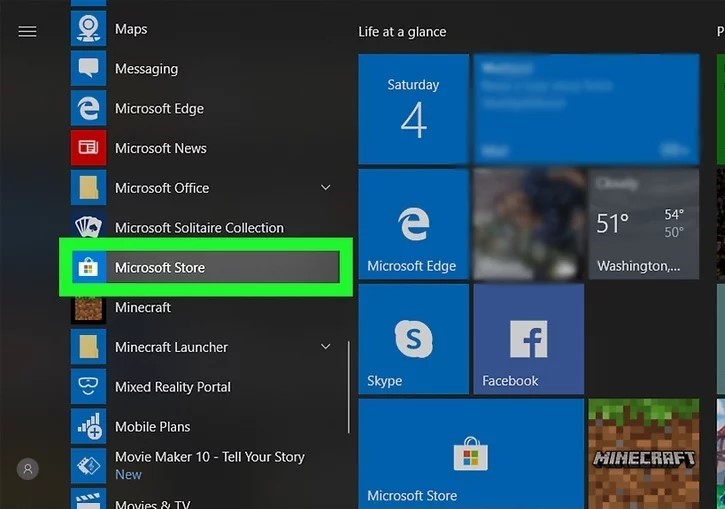
Task: Open the hamburger menu in Start
Action: tap(27, 31)
